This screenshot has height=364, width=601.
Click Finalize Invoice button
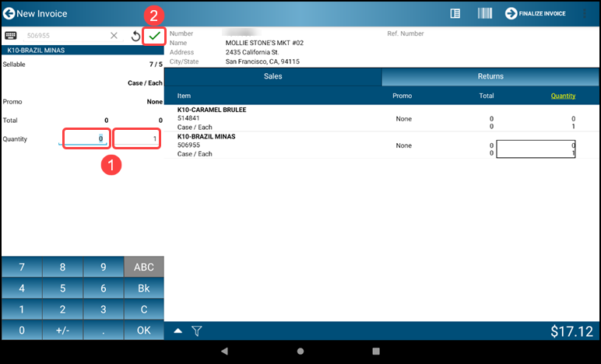click(535, 13)
